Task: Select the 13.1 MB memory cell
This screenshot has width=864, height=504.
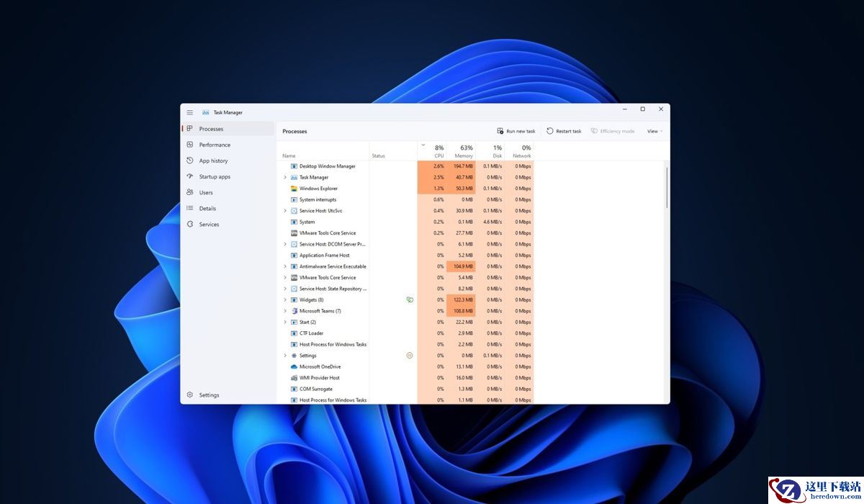Action: [x=461, y=366]
